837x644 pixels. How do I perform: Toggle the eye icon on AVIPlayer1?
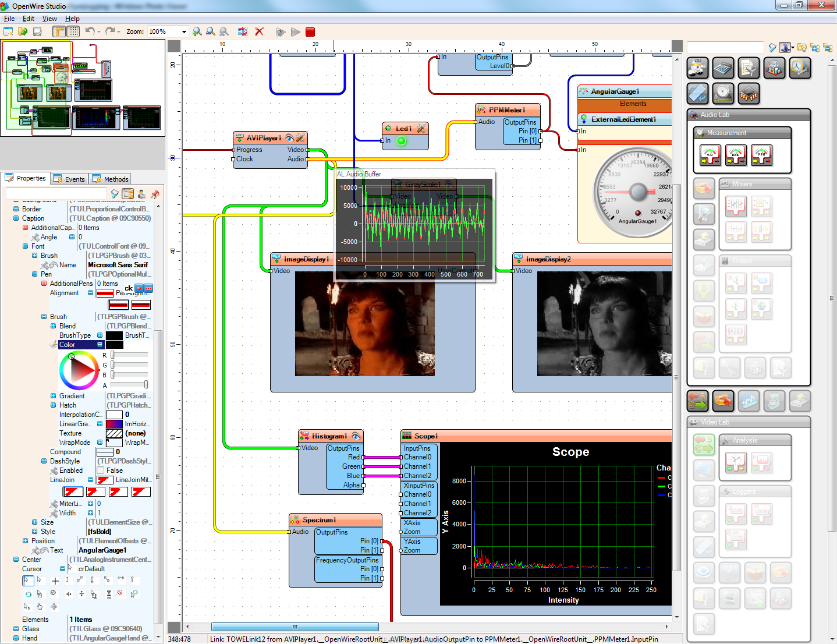click(289, 138)
